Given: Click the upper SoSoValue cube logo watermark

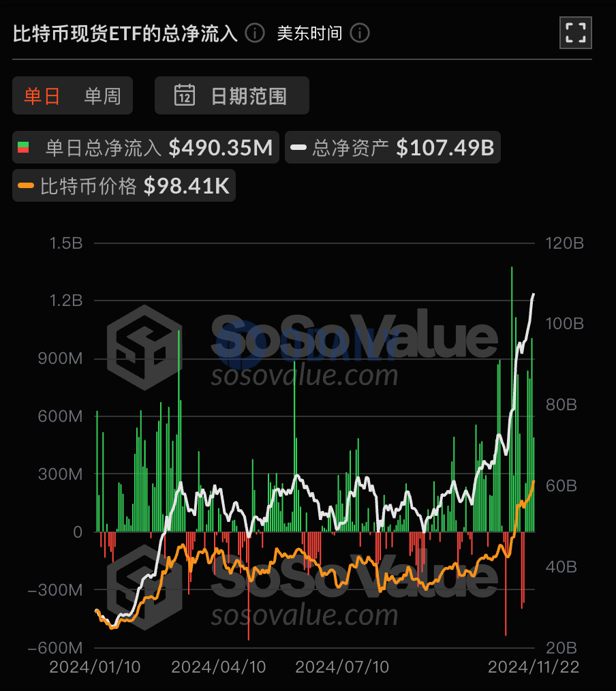Looking at the screenshot, I should coord(144,347).
